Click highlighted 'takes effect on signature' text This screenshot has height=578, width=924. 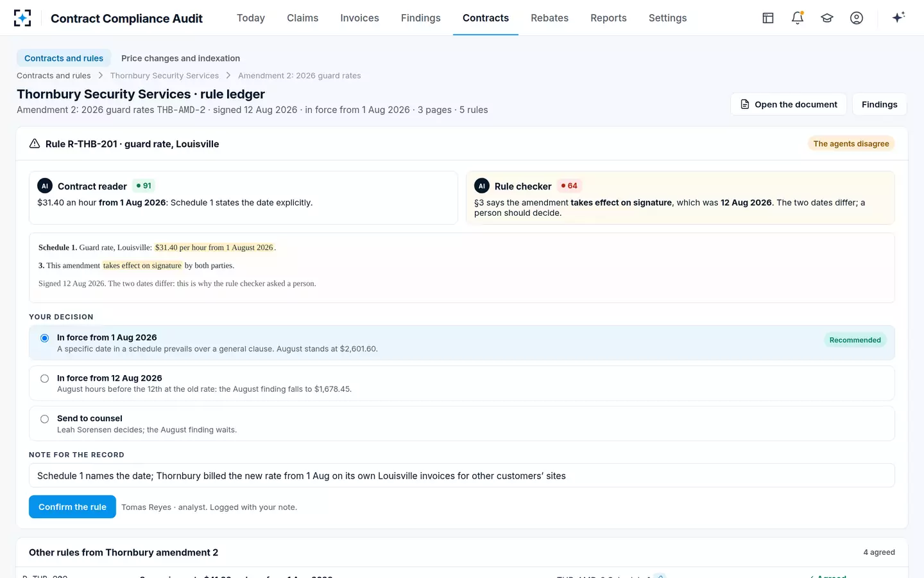click(142, 265)
